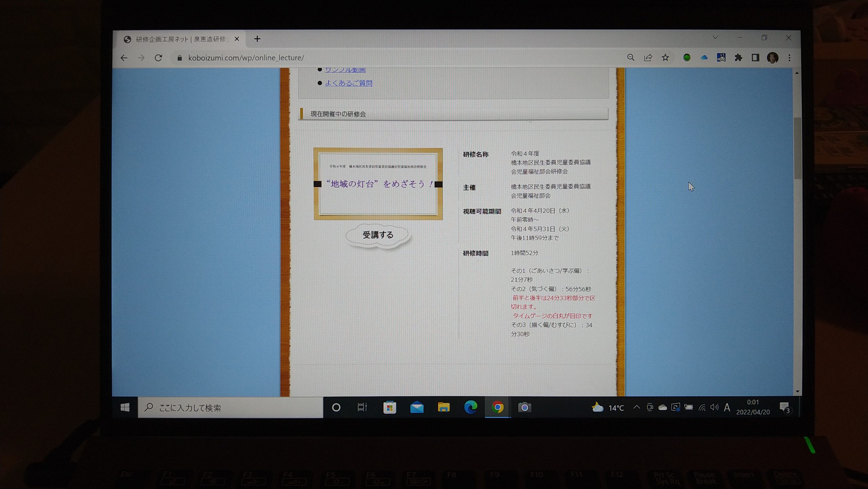Open the 14°C weather widget
This screenshot has width=868, height=489.
click(x=607, y=408)
